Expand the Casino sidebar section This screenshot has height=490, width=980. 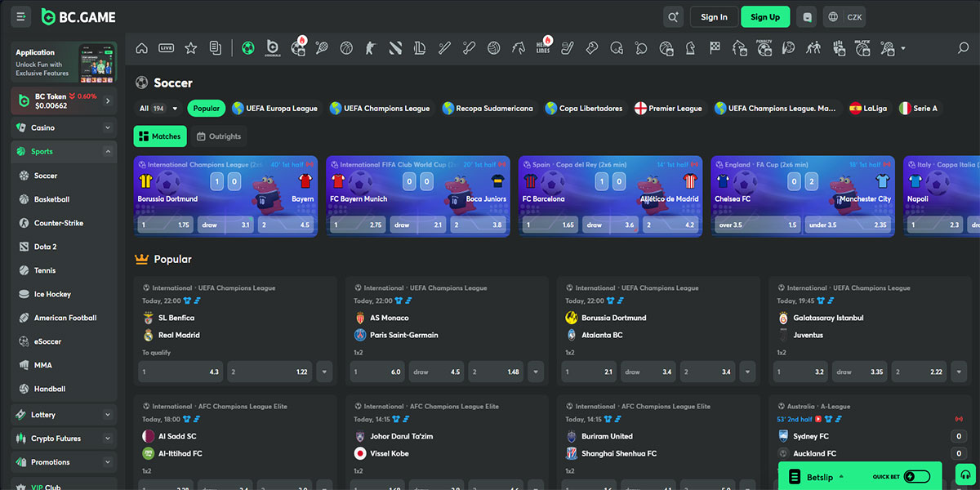click(107, 127)
